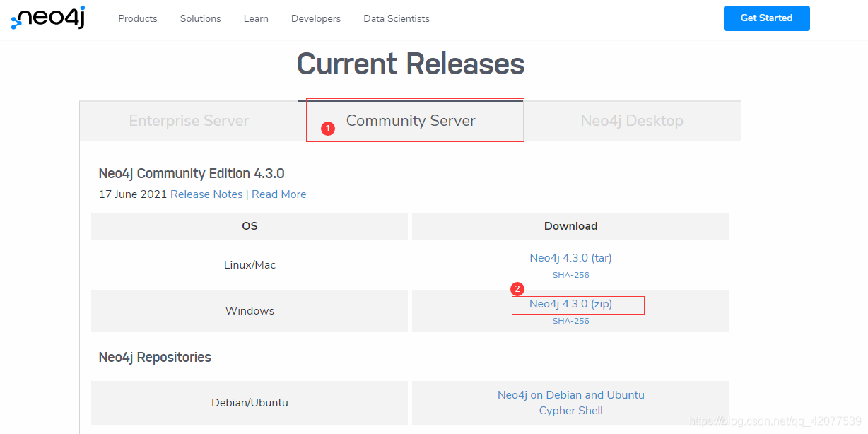Open the Developers menu
The image size is (868, 434).
click(x=316, y=18)
